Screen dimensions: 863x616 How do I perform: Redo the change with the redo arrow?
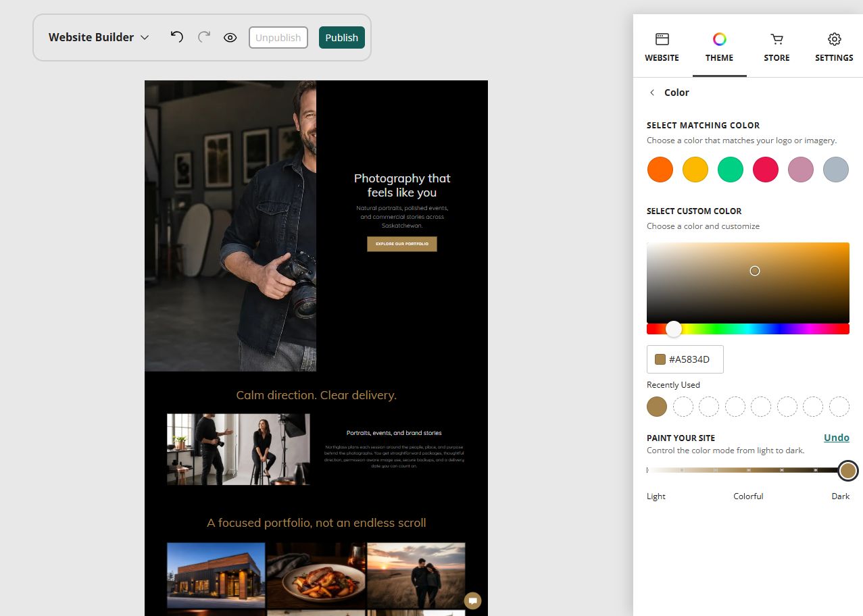point(204,37)
